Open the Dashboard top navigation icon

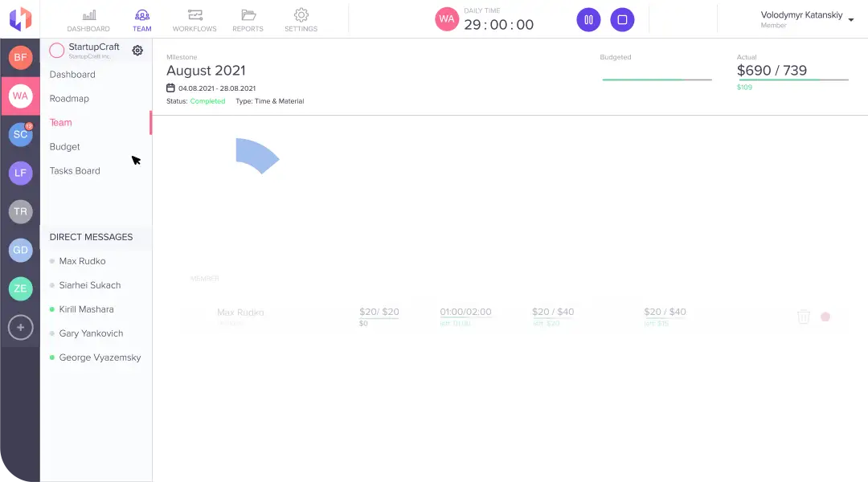pyautogui.click(x=88, y=19)
